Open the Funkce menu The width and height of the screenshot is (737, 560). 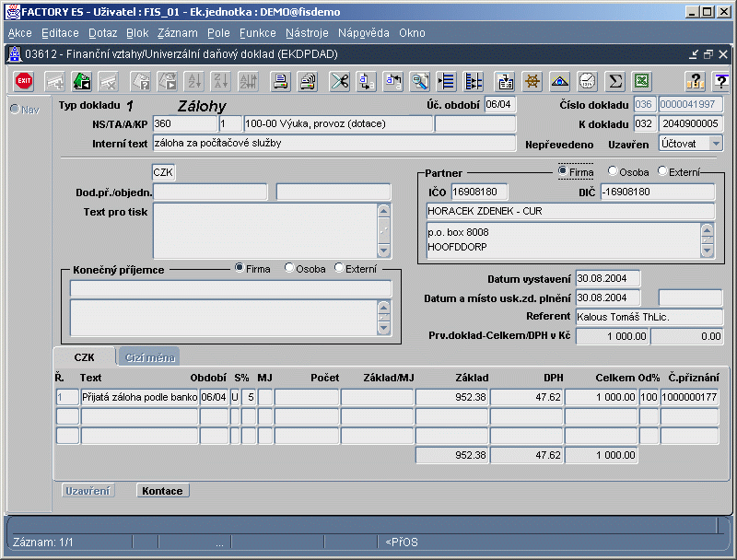click(258, 33)
